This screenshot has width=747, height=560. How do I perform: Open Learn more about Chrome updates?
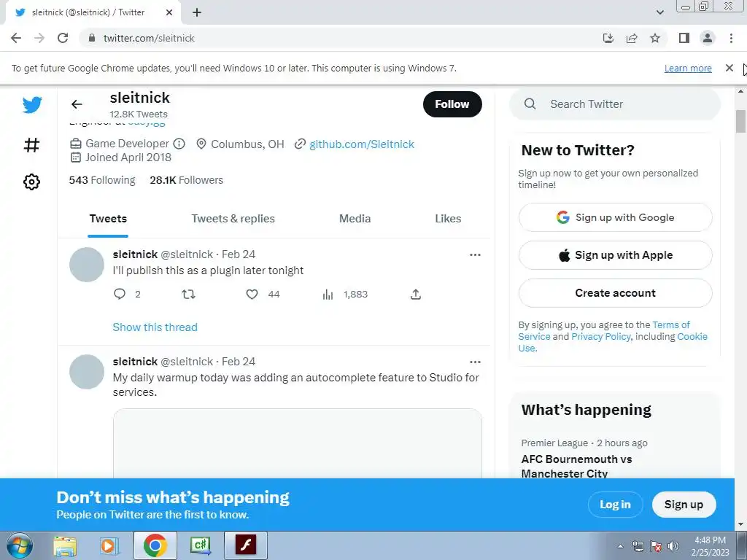688,68
